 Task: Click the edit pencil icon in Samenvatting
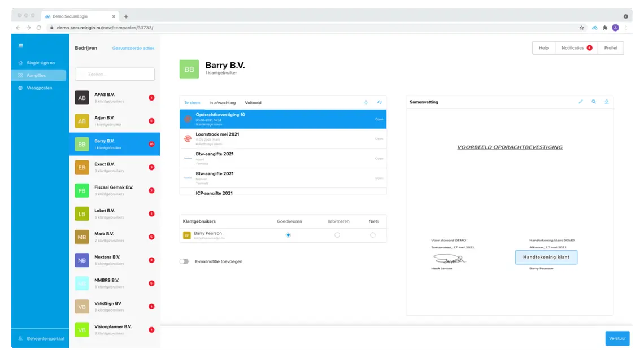click(581, 102)
